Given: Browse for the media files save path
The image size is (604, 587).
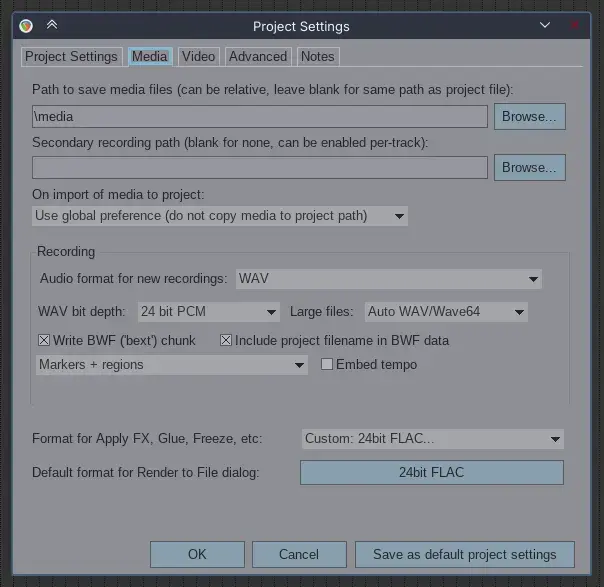Looking at the screenshot, I should [529, 117].
